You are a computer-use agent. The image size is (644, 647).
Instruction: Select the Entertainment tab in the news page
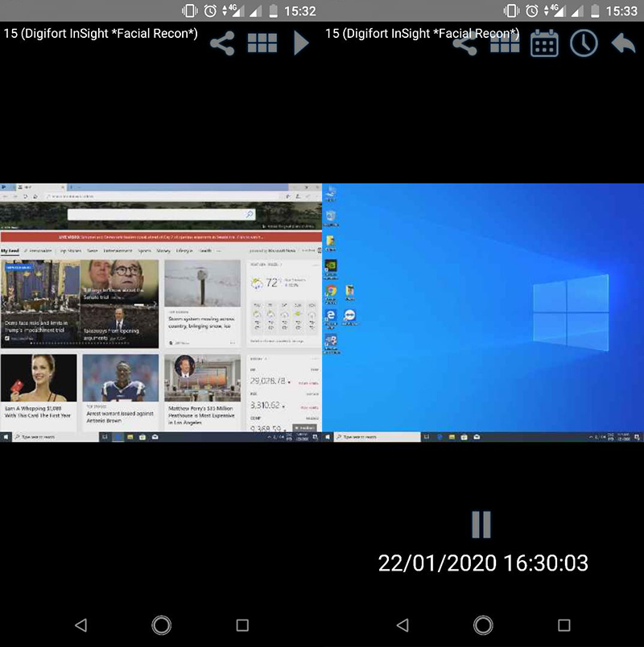point(118,250)
